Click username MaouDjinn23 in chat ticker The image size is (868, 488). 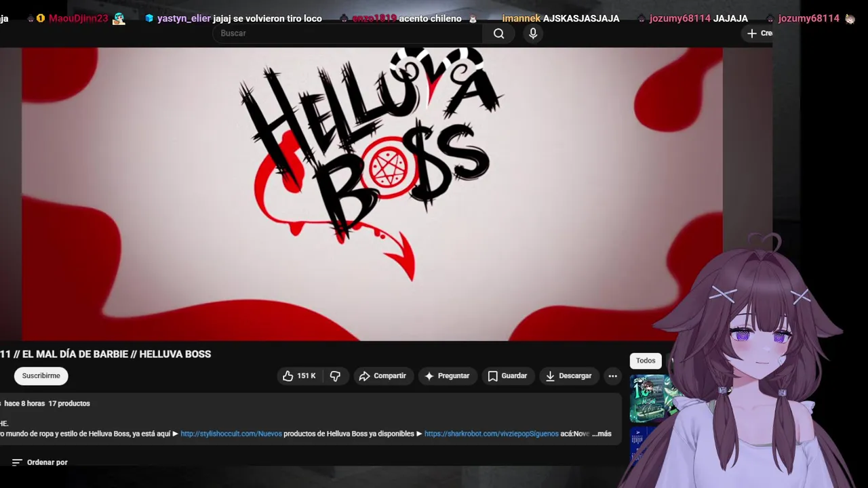click(x=79, y=18)
